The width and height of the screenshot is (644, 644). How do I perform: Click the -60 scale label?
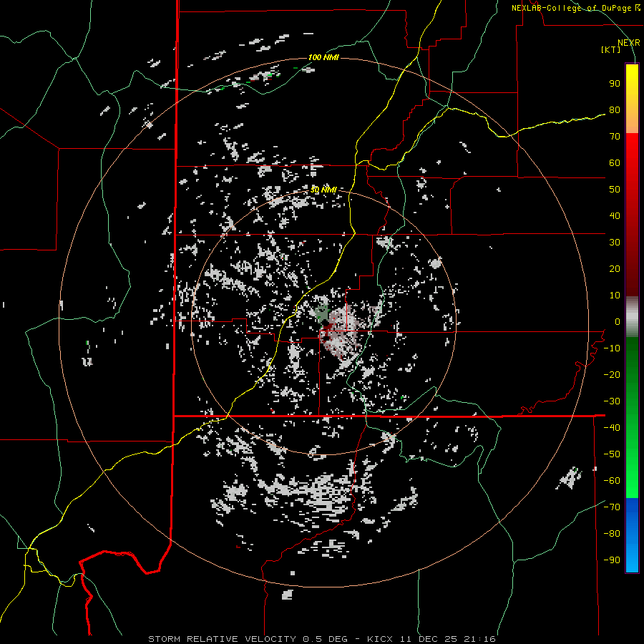click(612, 481)
